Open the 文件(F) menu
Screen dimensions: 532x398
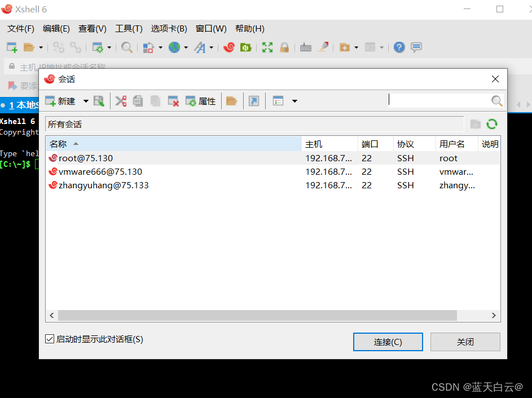tap(21, 29)
